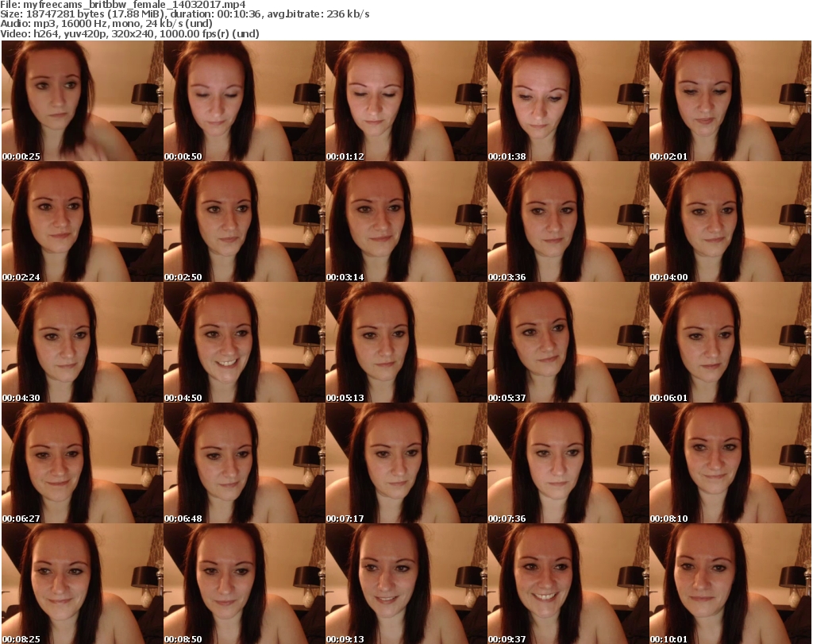Select the thumbnail stamped 00:00:25
813x644 pixels.
83,101
